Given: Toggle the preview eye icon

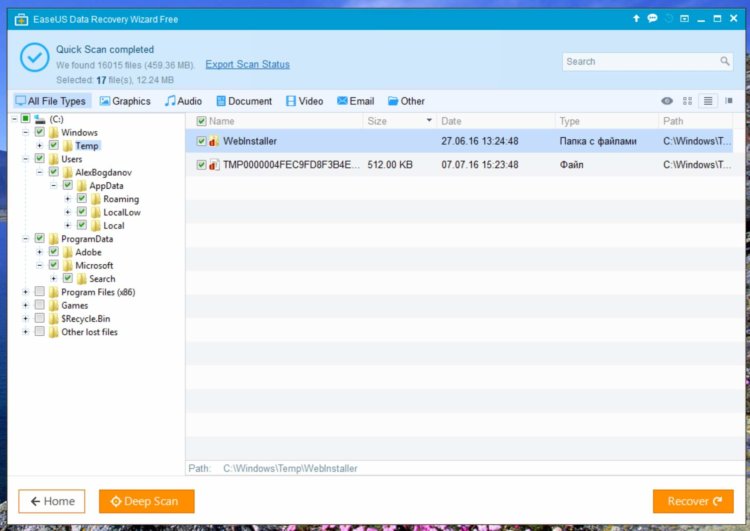Looking at the screenshot, I should [667, 101].
